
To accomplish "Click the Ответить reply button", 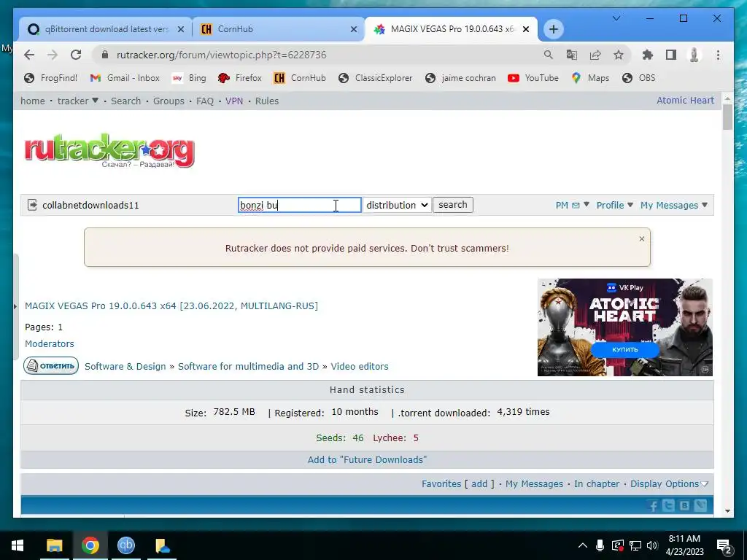I will pyautogui.click(x=51, y=366).
